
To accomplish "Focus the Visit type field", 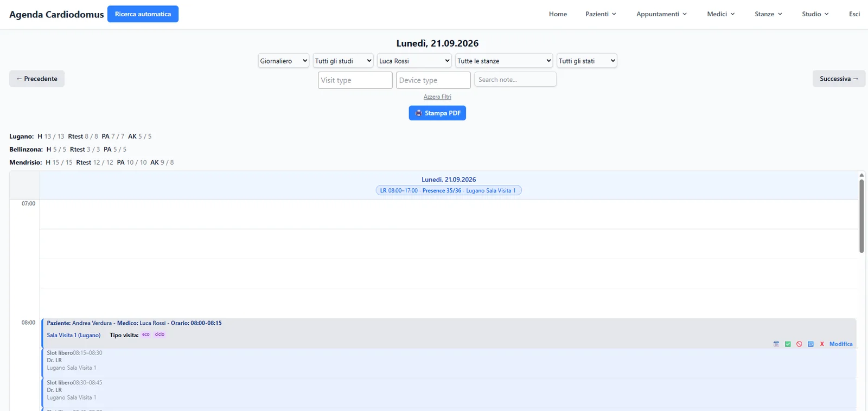I will (355, 80).
